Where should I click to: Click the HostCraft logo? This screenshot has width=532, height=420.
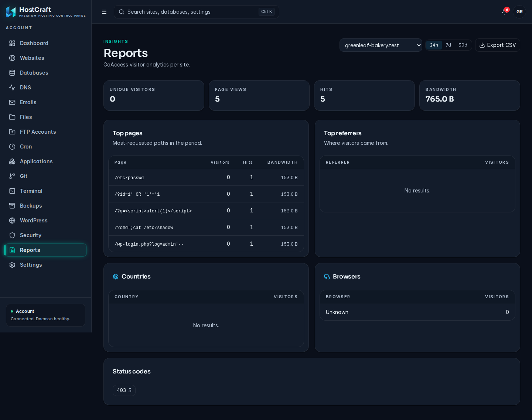pos(11,12)
